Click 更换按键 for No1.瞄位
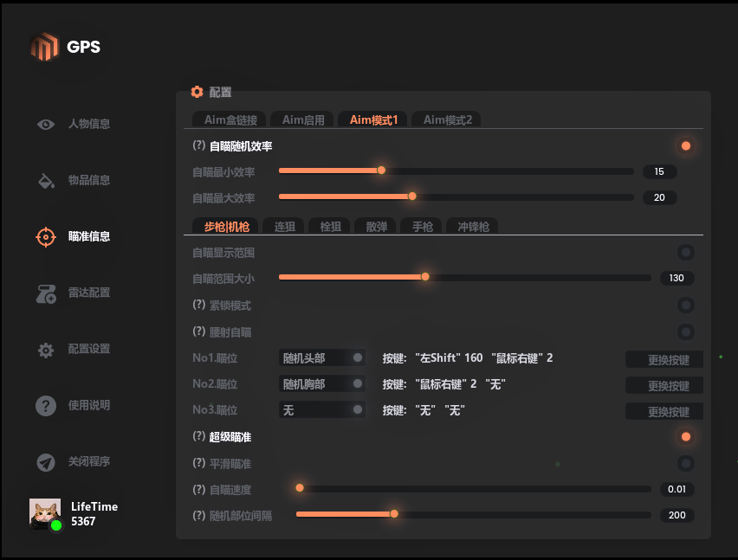 (664, 360)
